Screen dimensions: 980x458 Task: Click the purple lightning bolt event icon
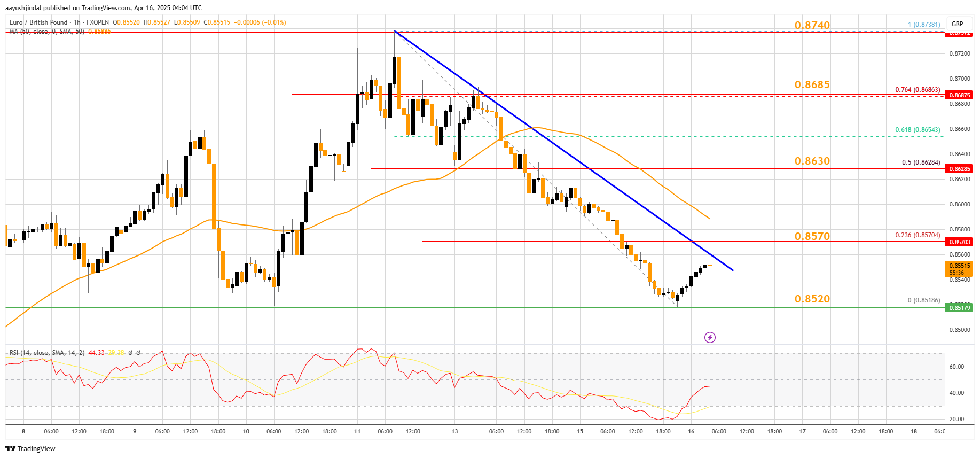click(x=710, y=337)
